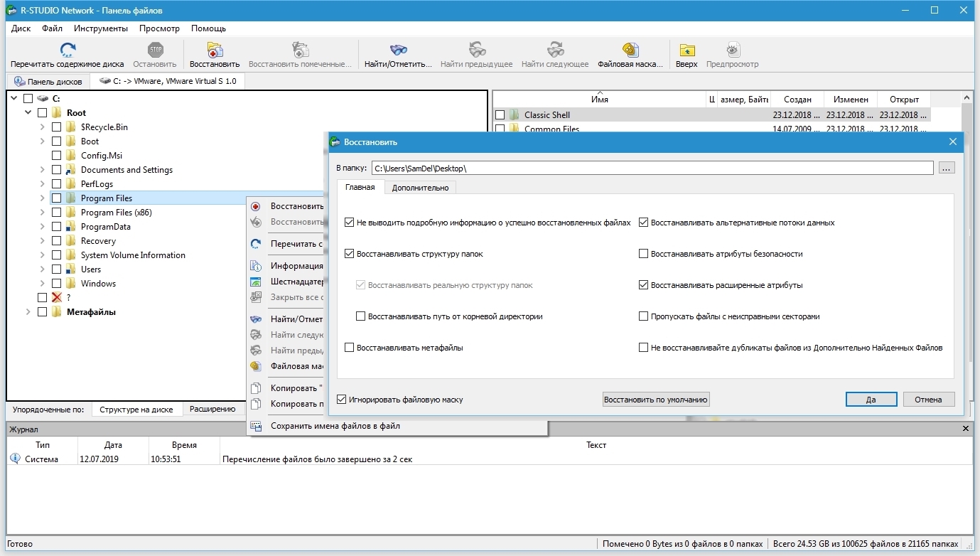The width and height of the screenshot is (980, 556).
Task: Click the Метафайлы folder icon
Action: click(57, 311)
